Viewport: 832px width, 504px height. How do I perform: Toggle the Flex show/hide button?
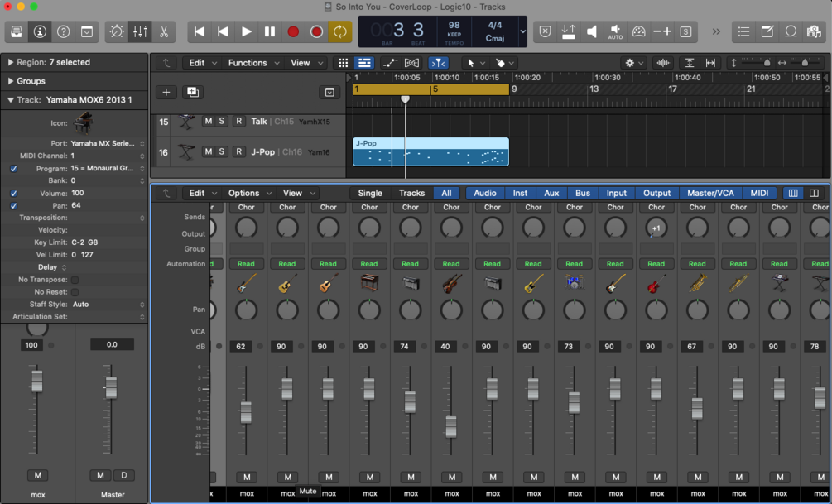411,63
